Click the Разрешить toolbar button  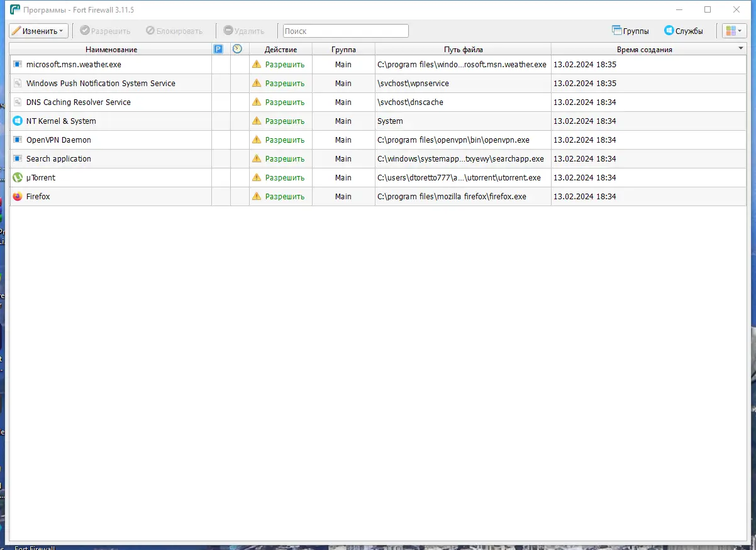tap(105, 30)
